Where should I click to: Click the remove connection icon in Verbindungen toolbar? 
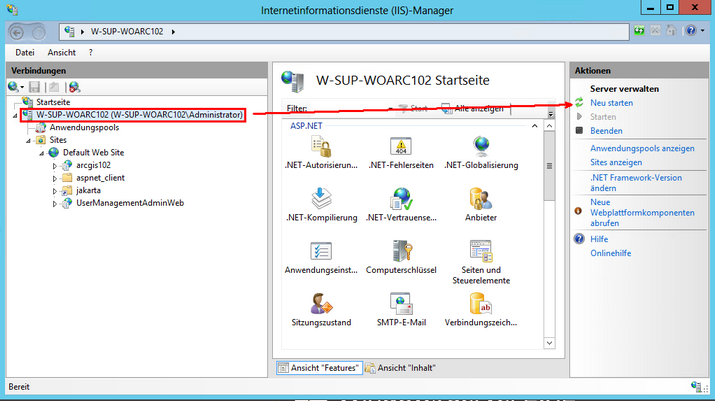pos(74,87)
